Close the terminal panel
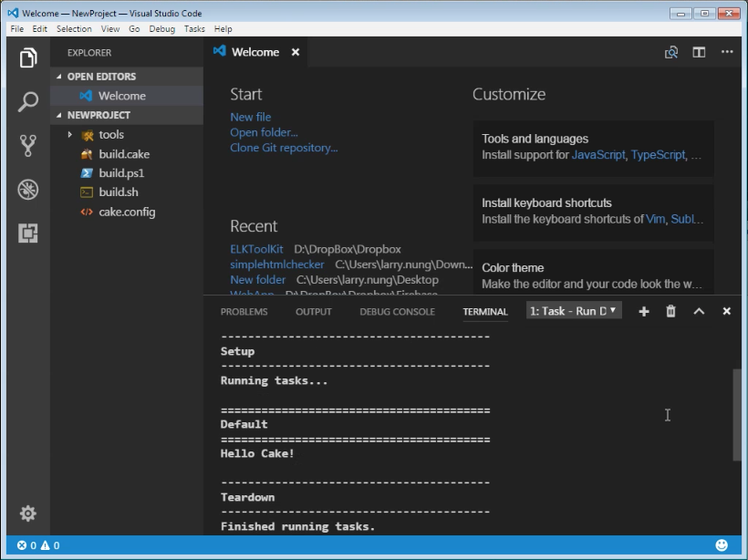Viewport: 748px width, 560px height. pos(726,311)
